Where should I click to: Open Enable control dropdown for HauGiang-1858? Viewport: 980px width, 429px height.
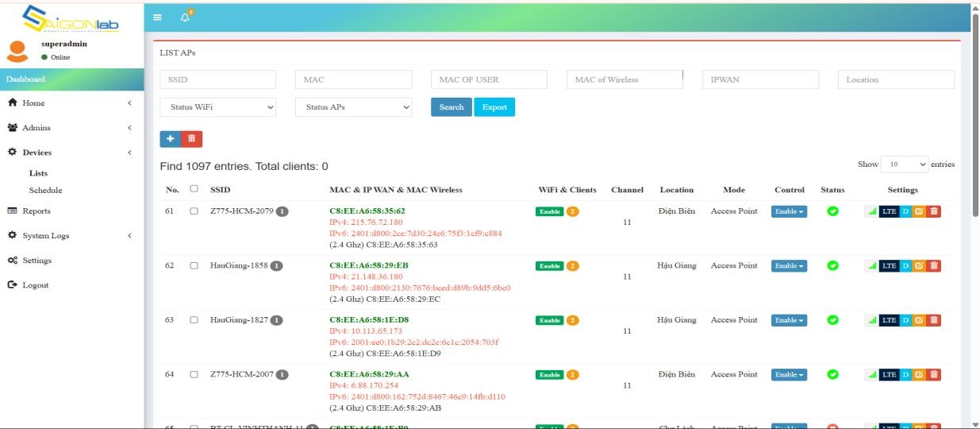[789, 265]
